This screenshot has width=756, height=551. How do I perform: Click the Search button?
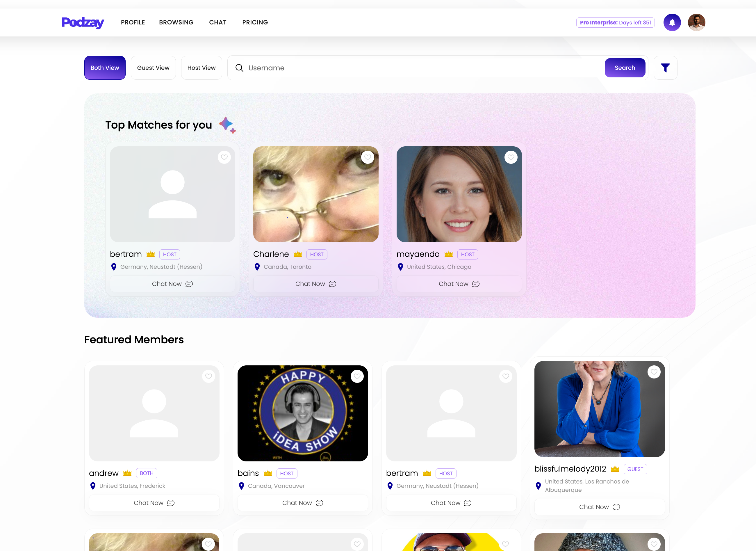(625, 68)
